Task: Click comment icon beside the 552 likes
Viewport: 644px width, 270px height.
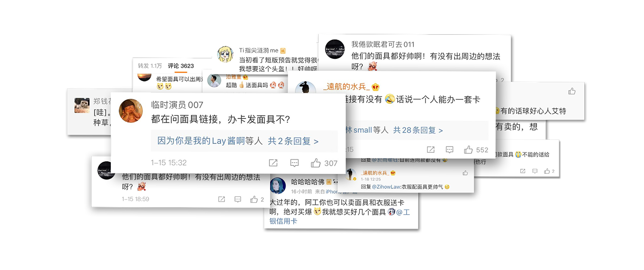Action: pyautogui.click(x=450, y=150)
